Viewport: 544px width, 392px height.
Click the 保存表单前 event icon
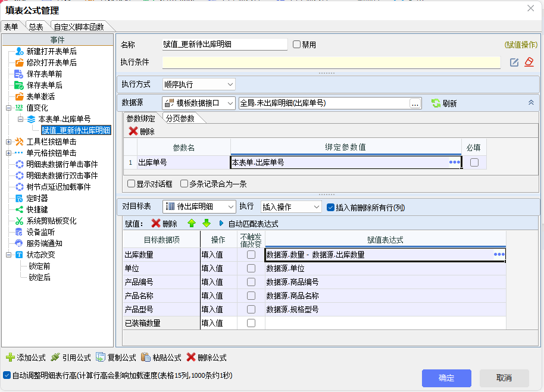coord(18,74)
